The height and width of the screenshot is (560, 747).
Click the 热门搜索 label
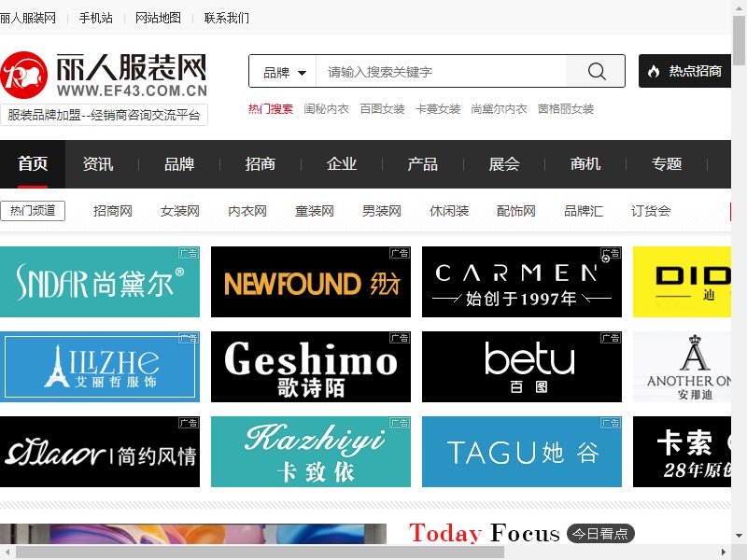point(270,109)
